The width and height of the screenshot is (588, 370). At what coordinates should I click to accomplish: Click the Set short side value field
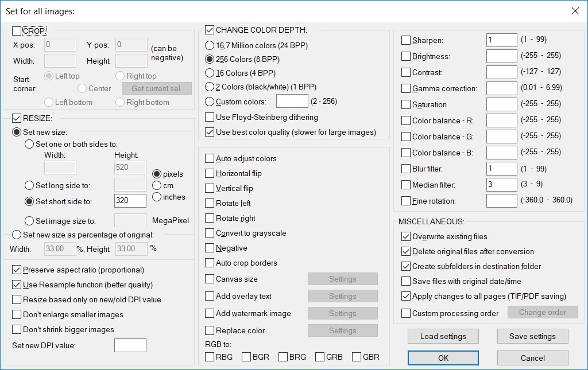click(x=130, y=201)
